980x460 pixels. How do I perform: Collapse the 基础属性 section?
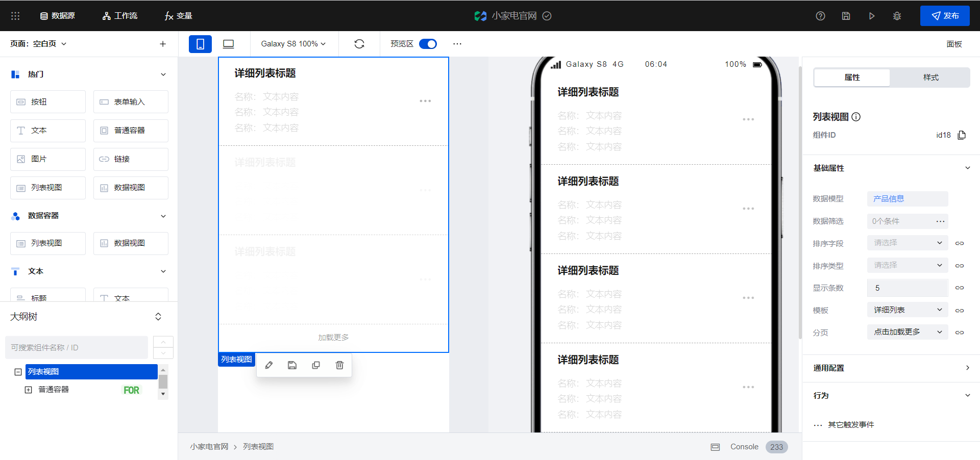[967, 168]
